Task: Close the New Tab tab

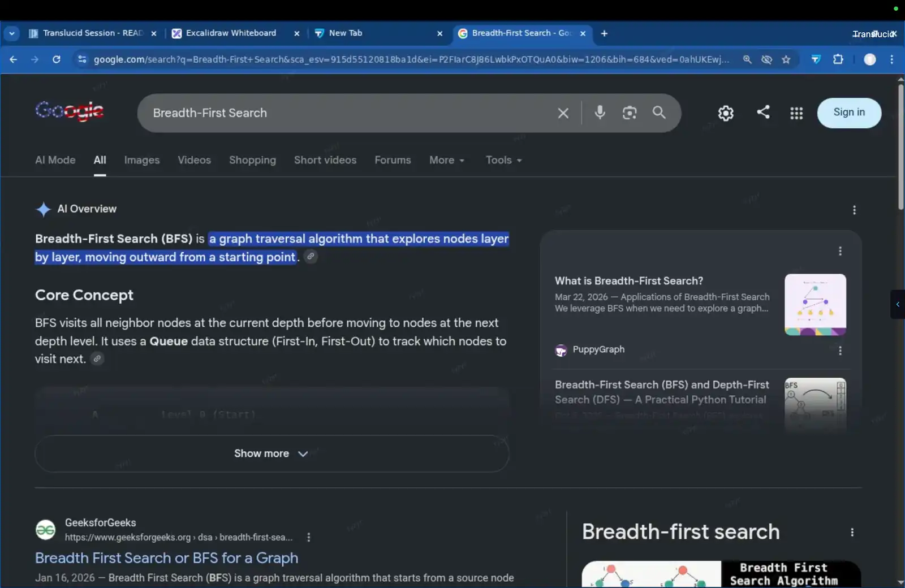Action: coord(439,33)
